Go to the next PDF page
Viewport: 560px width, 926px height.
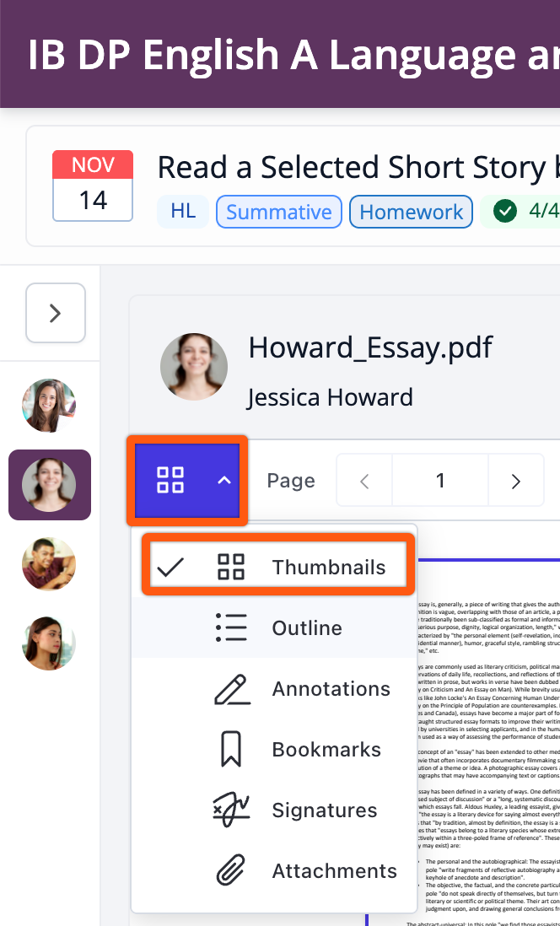pos(515,482)
